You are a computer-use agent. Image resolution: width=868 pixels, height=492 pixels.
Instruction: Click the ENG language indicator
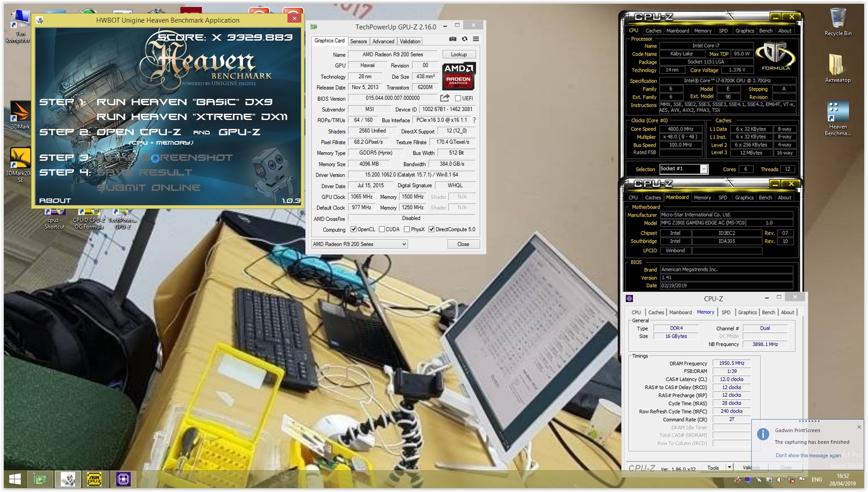click(817, 480)
